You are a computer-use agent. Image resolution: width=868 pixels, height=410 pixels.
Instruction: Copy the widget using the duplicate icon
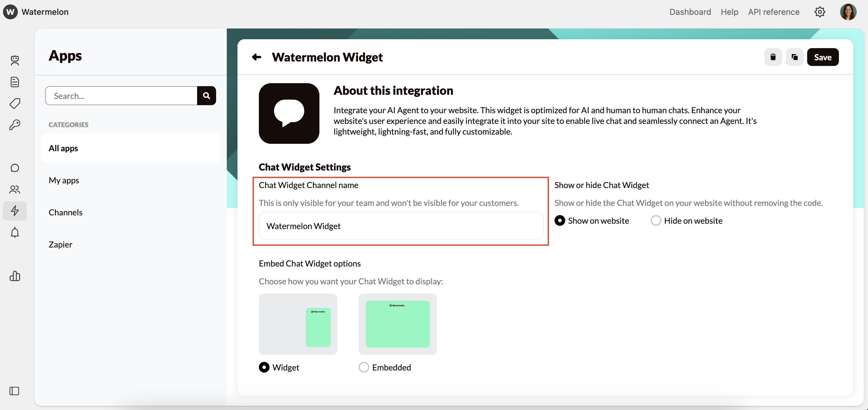[795, 57]
